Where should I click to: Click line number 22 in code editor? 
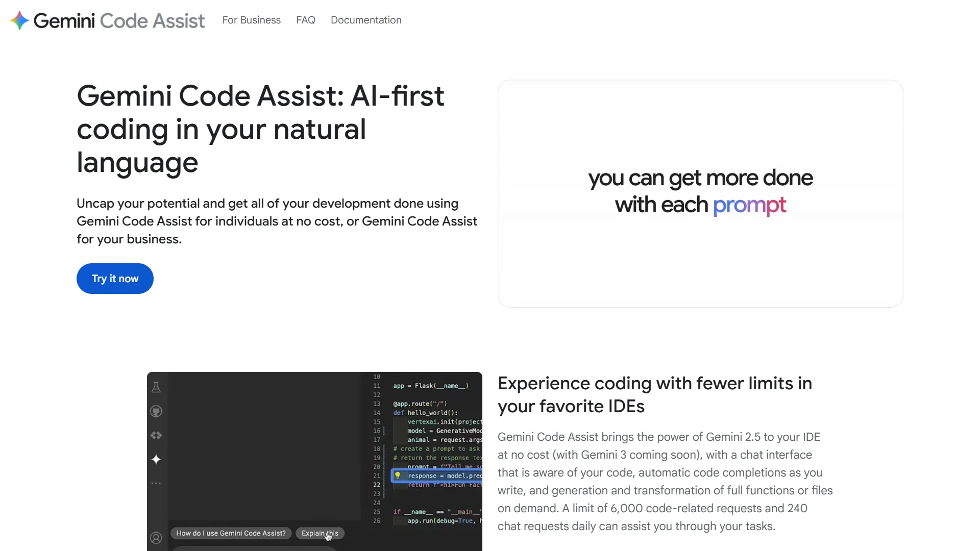click(377, 485)
